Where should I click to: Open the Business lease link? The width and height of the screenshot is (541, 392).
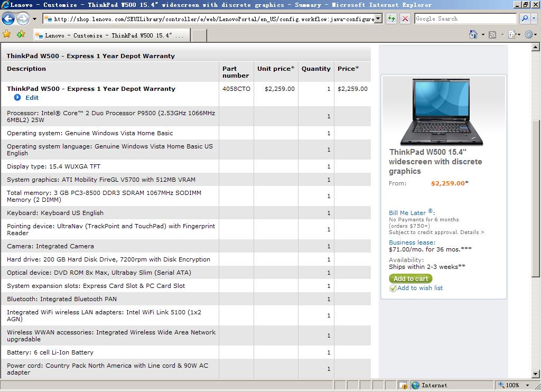(412, 242)
